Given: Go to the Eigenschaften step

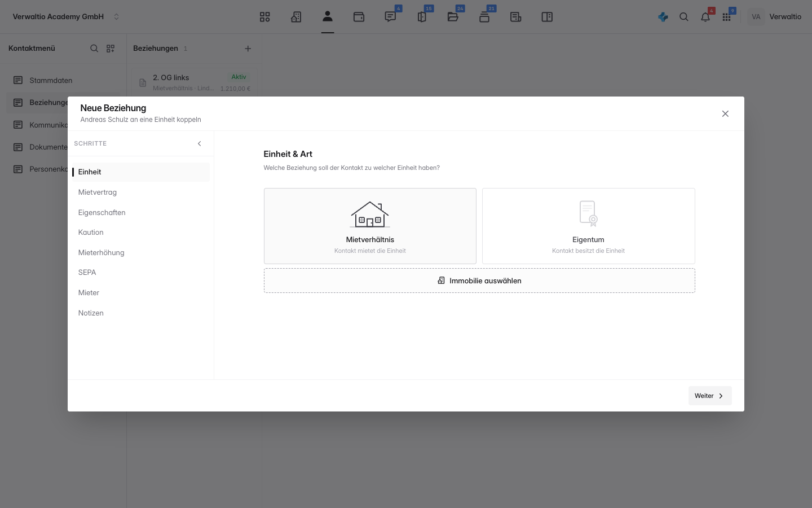Looking at the screenshot, I should click(x=141, y=213).
